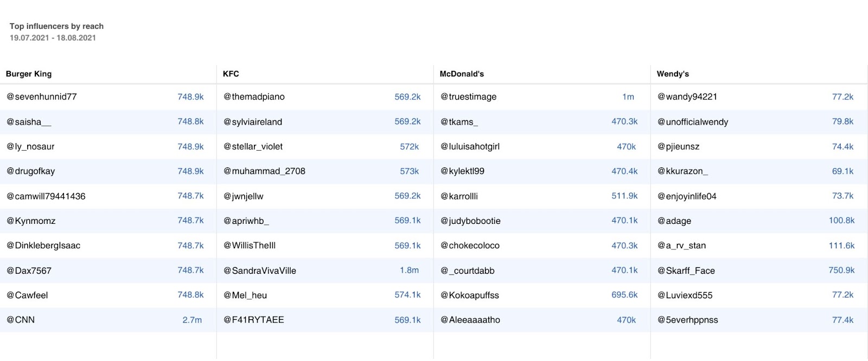Click @Kokoapuffss handle
Screen dimensions: 868x361
(x=470, y=295)
